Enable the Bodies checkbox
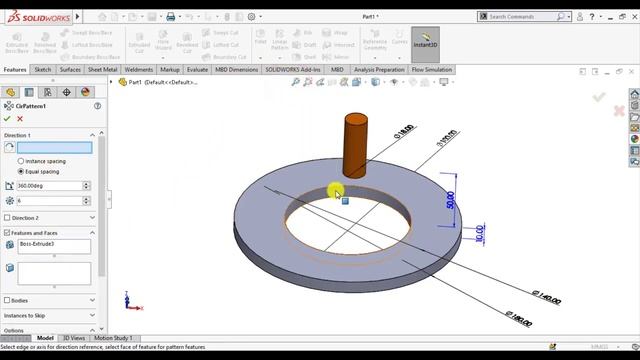This screenshot has height=360, width=640. click(x=7, y=300)
